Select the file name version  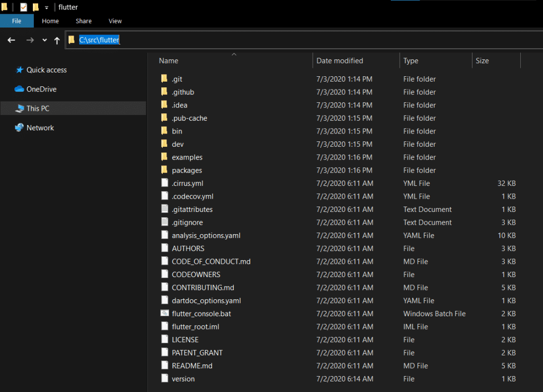coord(183,379)
